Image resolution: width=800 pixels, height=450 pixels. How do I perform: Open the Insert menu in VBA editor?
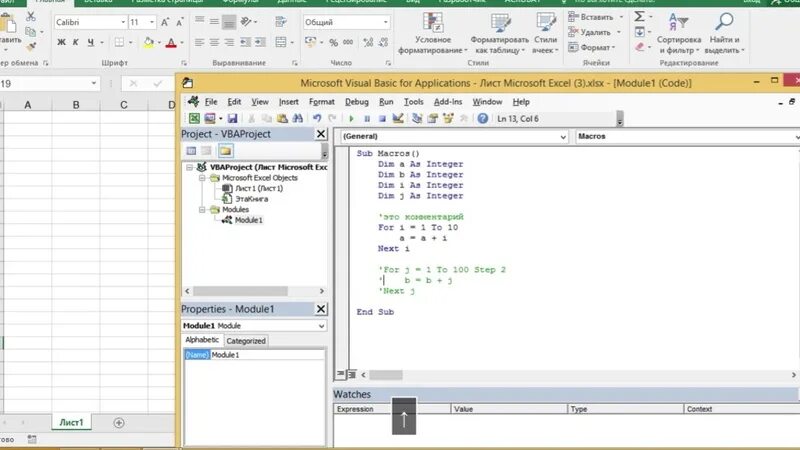[288, 102]
